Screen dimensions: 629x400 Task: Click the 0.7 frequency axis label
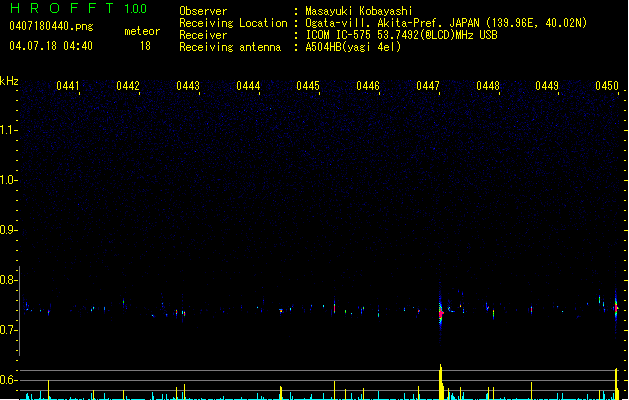tap(8, 330)
